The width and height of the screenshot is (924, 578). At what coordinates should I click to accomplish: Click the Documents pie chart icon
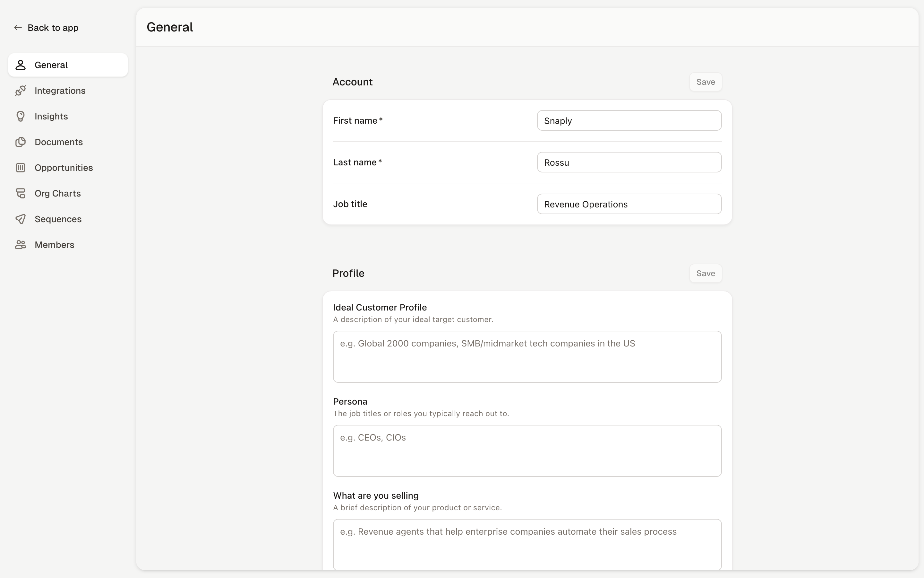pyautogui.click(x=21, y=142)
